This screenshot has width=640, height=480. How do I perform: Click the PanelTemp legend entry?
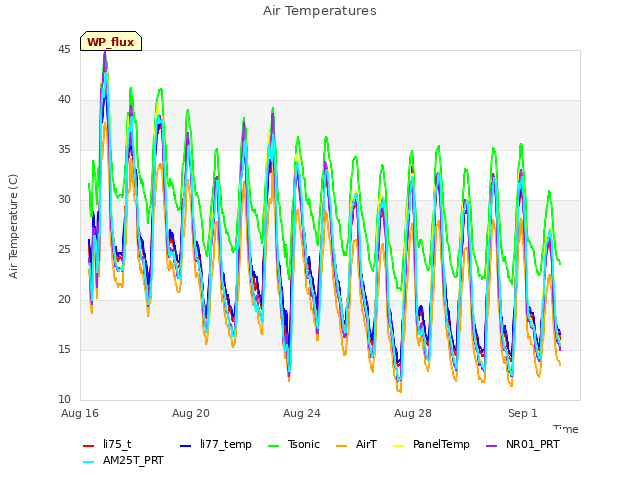tap(431, 444)
